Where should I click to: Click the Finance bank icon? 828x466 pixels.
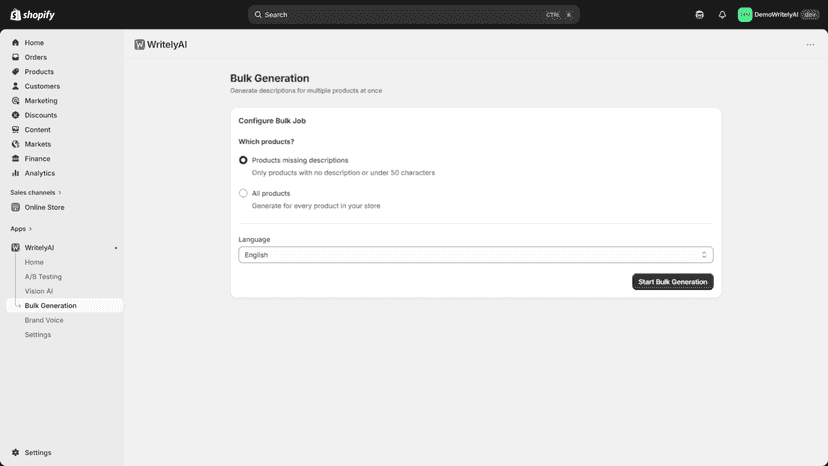click(x=15, y=159)
